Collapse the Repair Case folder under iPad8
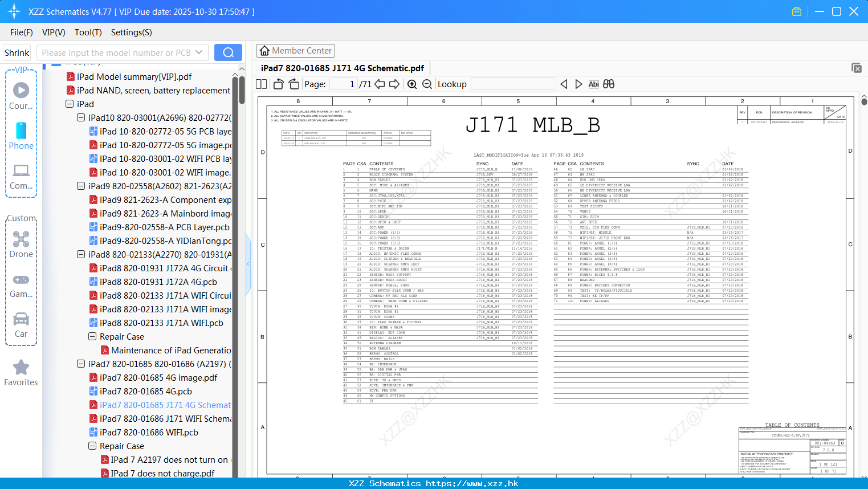Image resolution: width=868 pixels, height=489 pixels. [92, 336]
